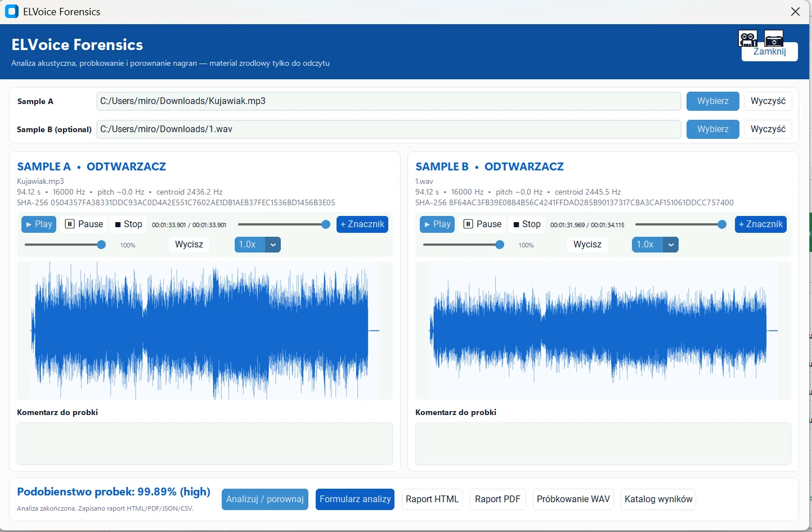The width and height of the screenshot is (812, 532).
Task: Close the window with the X button
Action: tap(795, 12)
